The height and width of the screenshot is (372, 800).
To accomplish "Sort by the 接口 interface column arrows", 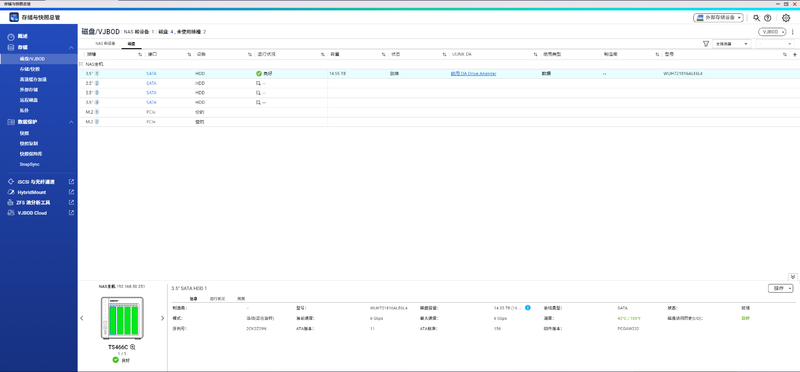I will click(x=189, y=54).
